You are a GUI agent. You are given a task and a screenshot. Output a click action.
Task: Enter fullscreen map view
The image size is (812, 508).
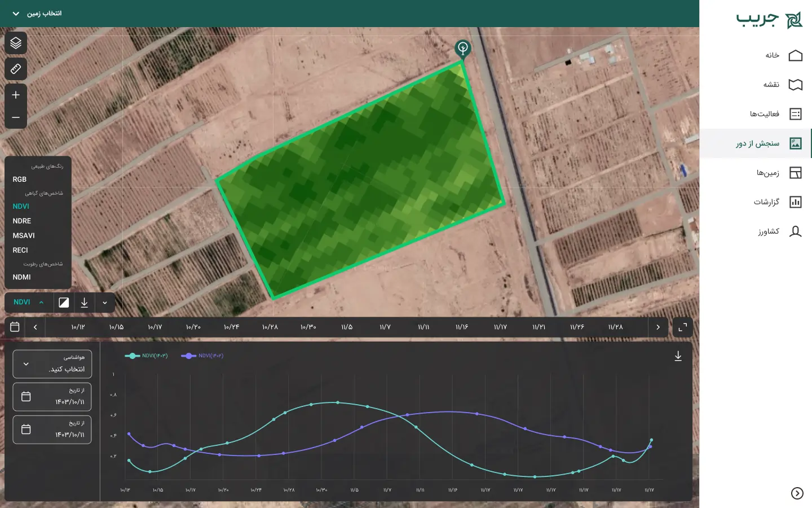682,327
